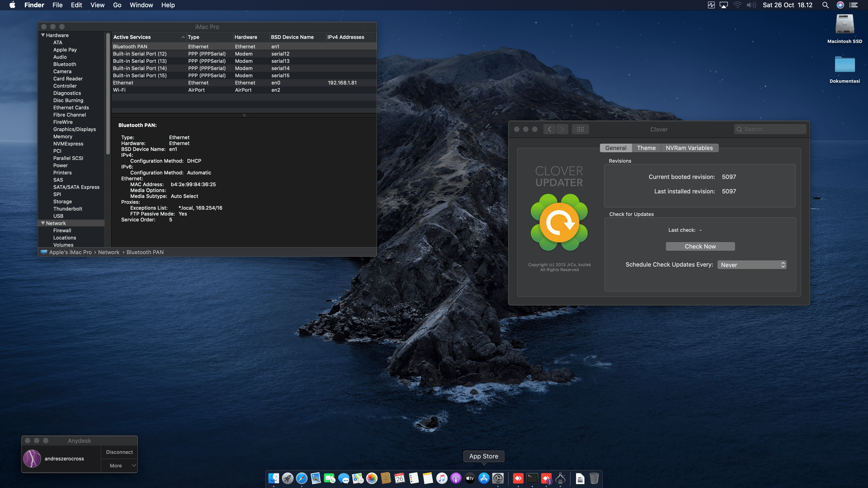Open the Podcasts app from the Dock
Viewport: 868px width, 488px height.
(x=456, y=478)
